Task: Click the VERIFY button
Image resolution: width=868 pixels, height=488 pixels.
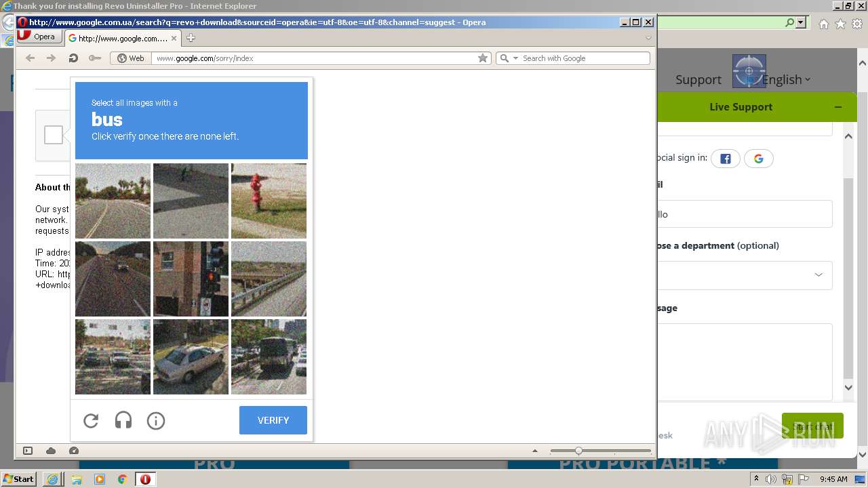Action: (x=273, y=420)
